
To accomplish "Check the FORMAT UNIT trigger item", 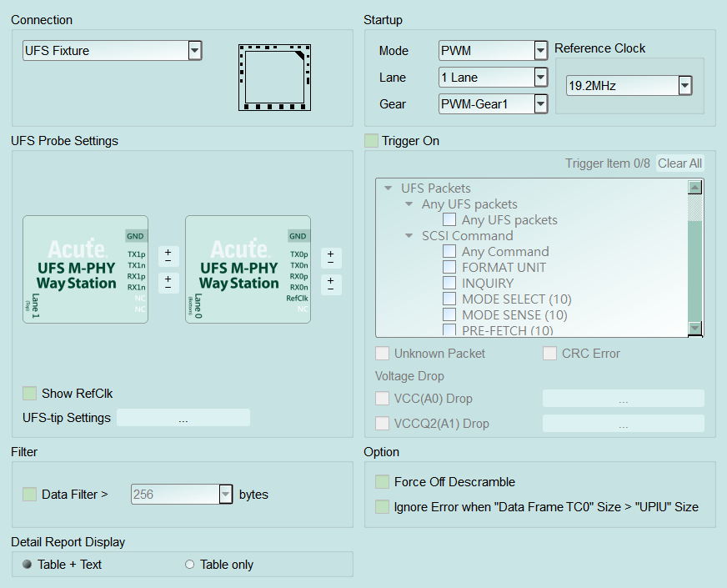I will [449, 267].
